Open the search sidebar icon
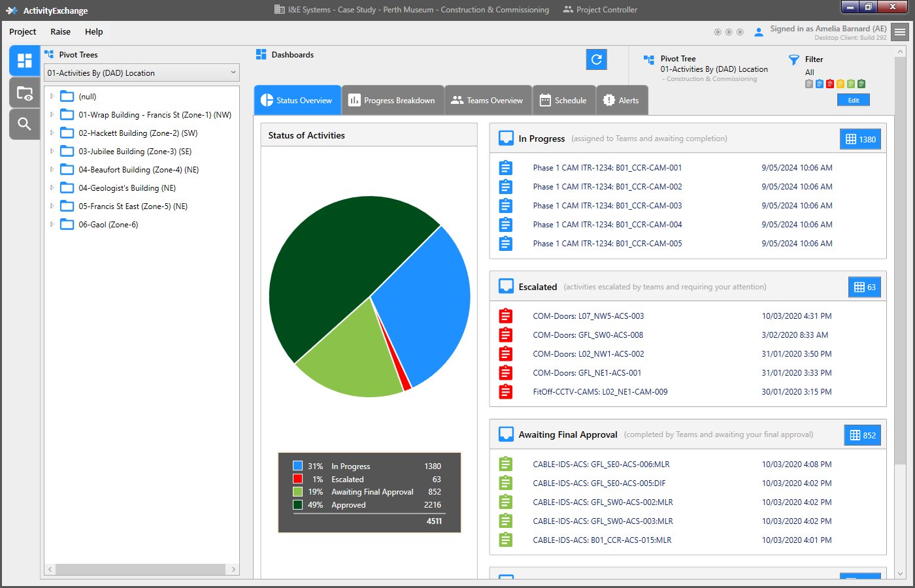The width and height of the screenshot is (915, 588). tap(25, 124)
